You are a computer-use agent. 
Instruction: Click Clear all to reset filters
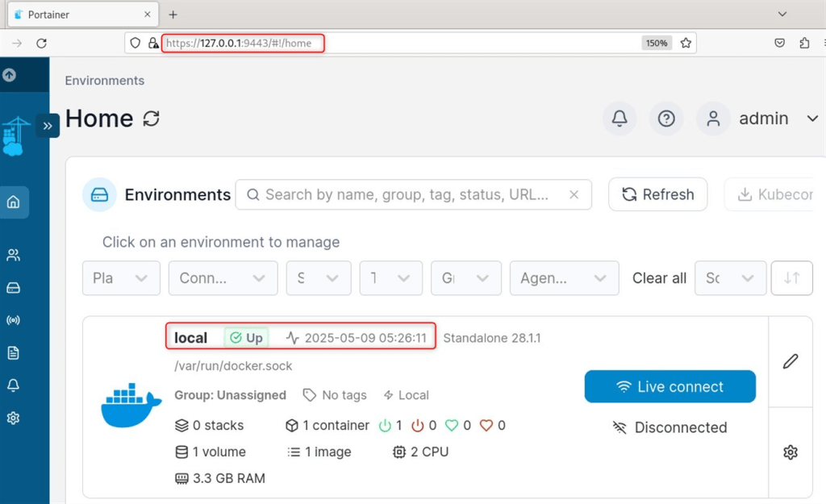pyautogui.click(x=658, y=277)
